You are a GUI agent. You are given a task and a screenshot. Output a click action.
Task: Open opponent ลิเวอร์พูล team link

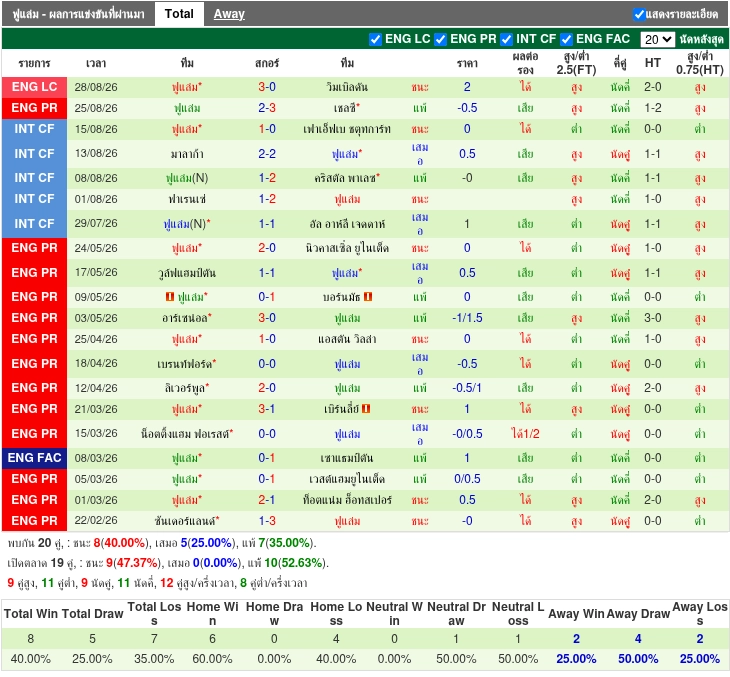[x=187, y=388]
